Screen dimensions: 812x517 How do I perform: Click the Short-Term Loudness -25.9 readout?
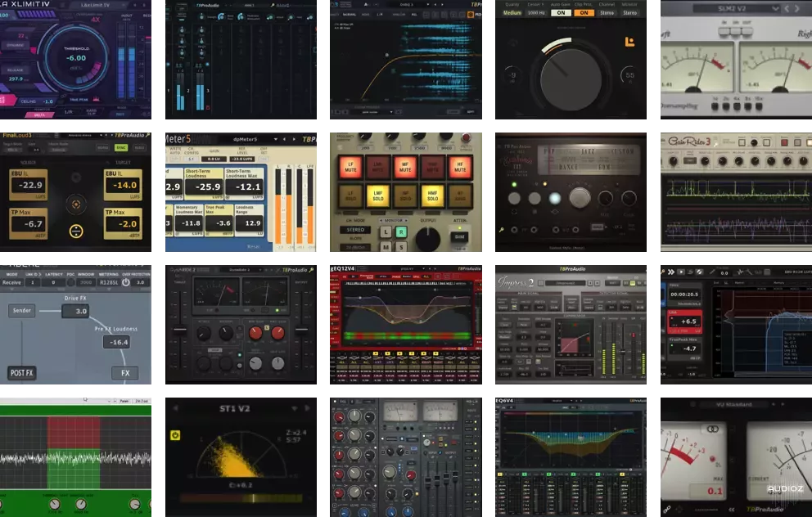point(204,187)
